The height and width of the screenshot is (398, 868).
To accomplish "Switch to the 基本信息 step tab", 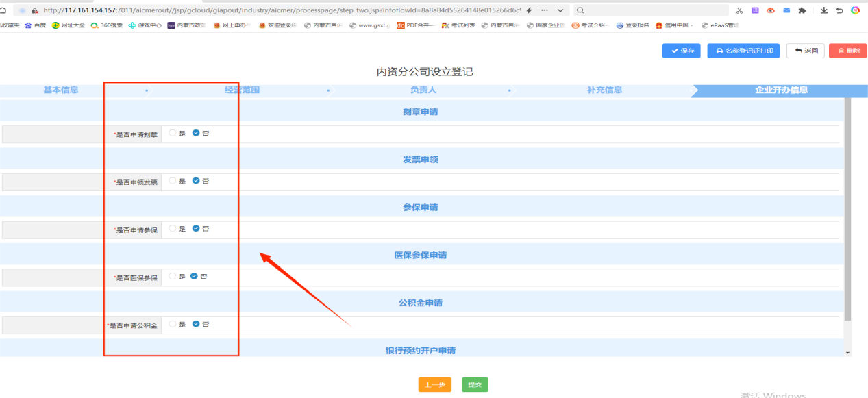I will tap(60, 90).
